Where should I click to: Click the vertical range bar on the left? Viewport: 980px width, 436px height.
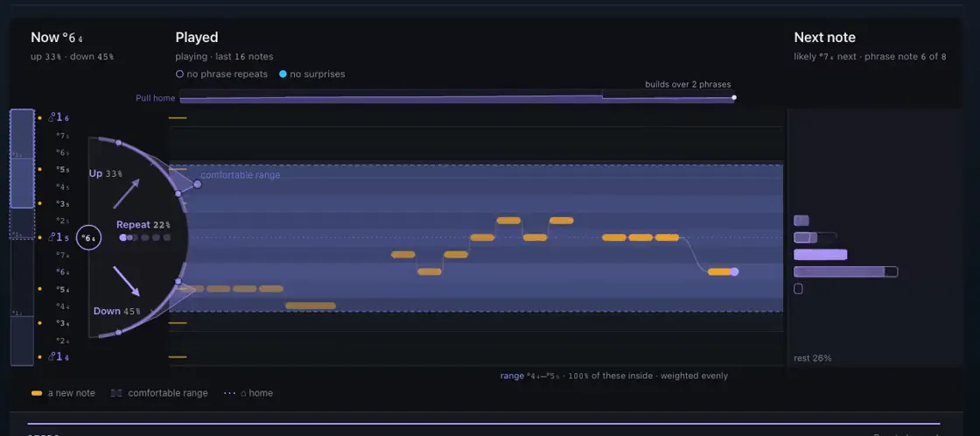[x=23, y=238]
